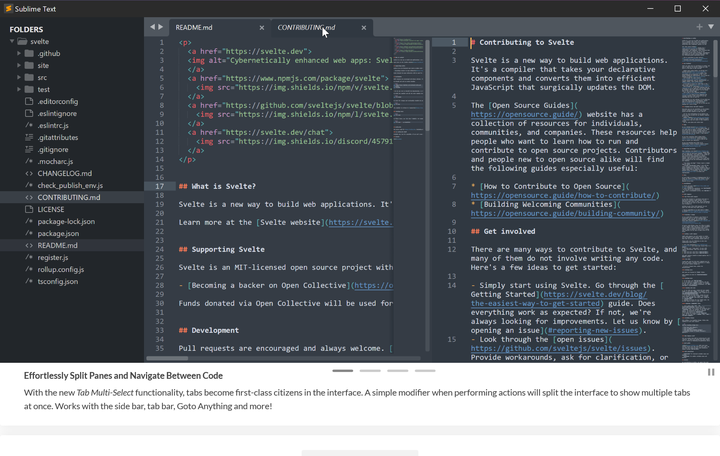The height and width of the screenshot is (456, 720).
Task: Close the README.md tab
Action: point(262,28)
